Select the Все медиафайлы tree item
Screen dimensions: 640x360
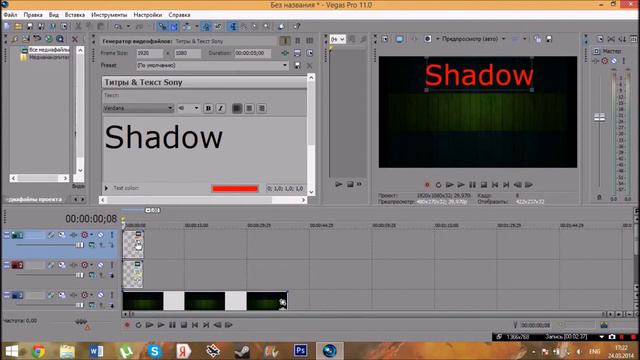pyautogui.click(x=49, y=50)
